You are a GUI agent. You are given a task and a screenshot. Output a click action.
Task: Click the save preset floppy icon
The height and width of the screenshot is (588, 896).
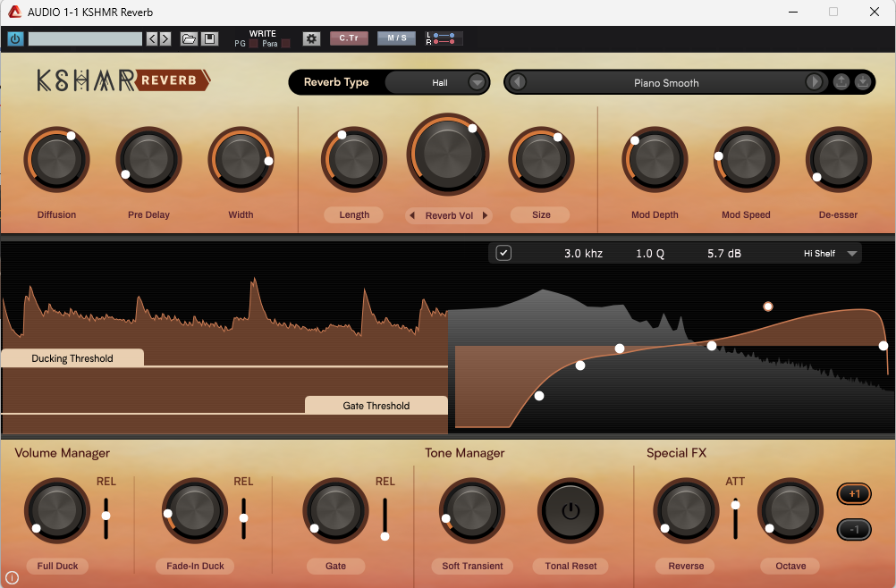point(210,38)
